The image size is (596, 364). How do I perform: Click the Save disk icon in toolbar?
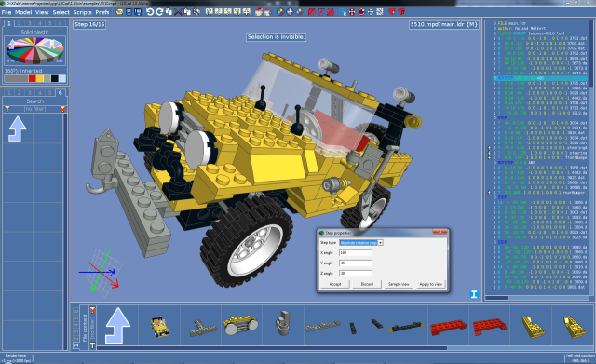(x=129, y=12)
